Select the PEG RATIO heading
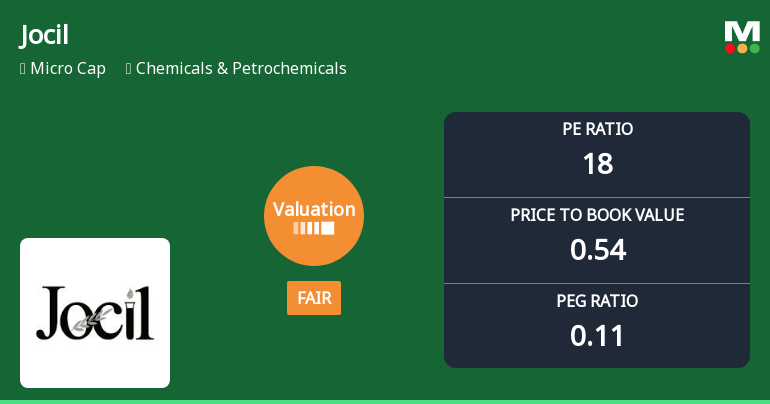This screenshot has width=770, height=404. tap(597, 301)
